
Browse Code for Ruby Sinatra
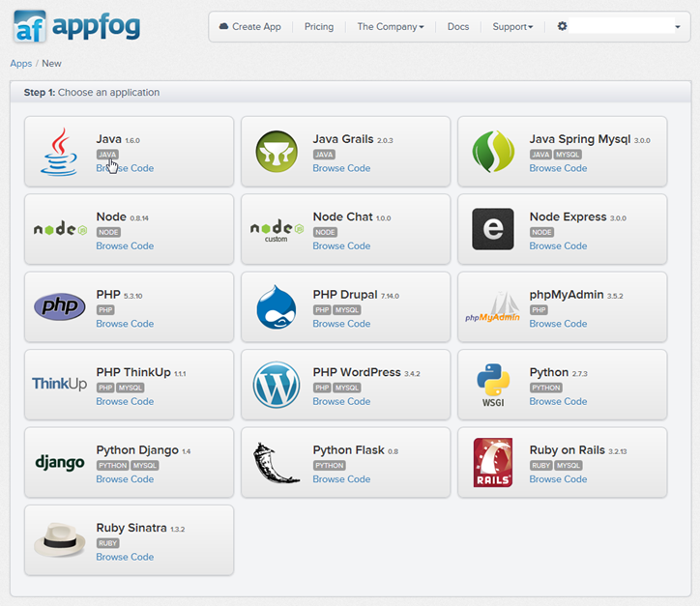[125, 557]
